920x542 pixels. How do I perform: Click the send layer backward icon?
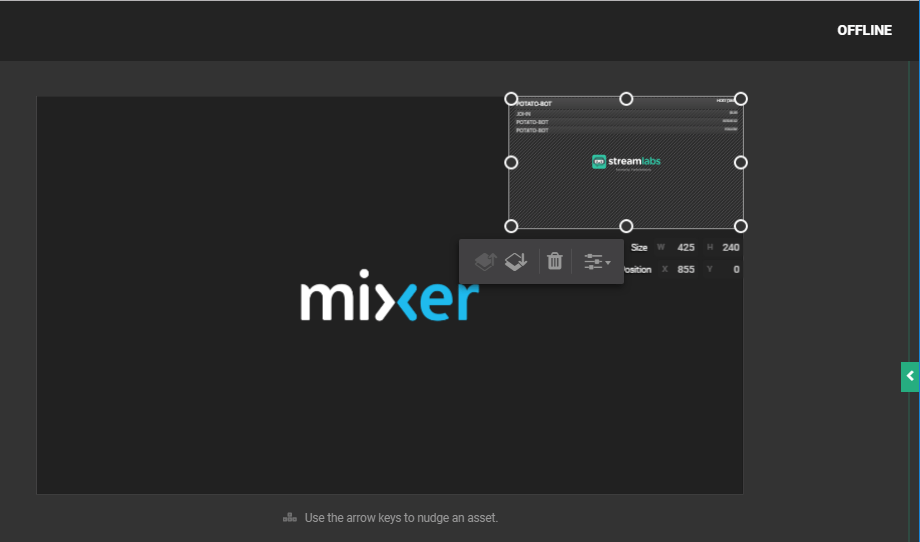point(516,261)
